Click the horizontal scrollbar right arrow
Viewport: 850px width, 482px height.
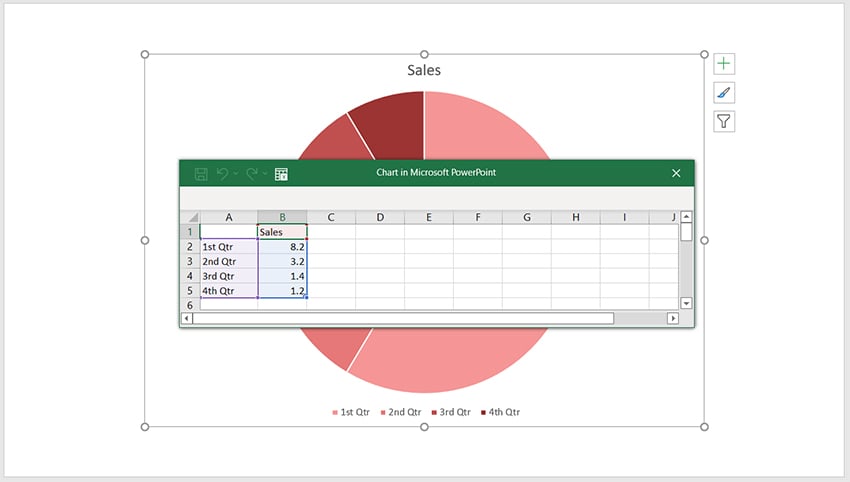(x=673, y=318)
